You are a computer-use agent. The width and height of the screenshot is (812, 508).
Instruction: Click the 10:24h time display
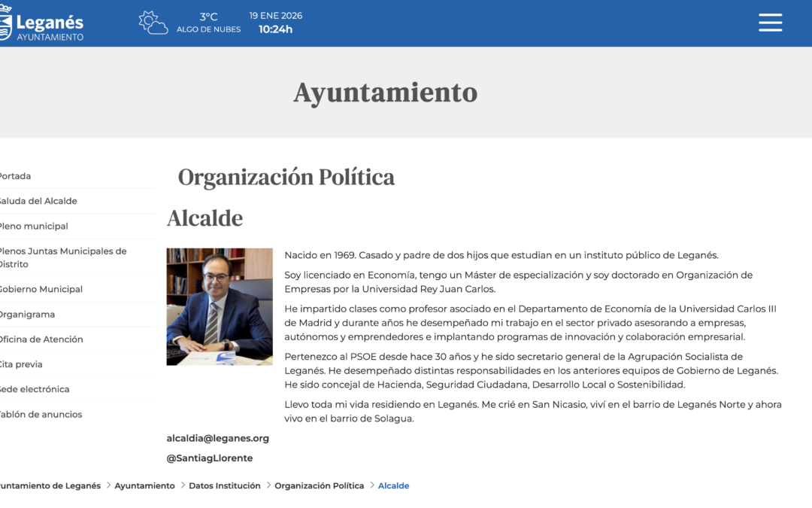275,29
